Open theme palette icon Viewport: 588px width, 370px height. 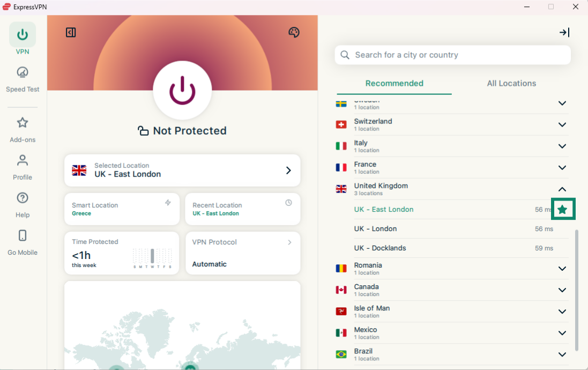point(294,33)
